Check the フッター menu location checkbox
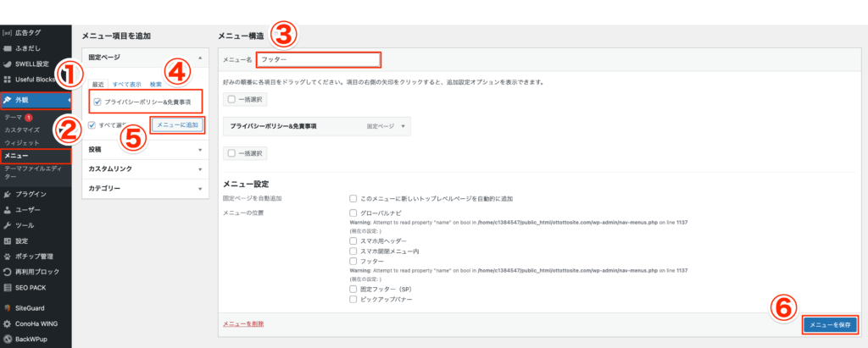 click(353, 261)
